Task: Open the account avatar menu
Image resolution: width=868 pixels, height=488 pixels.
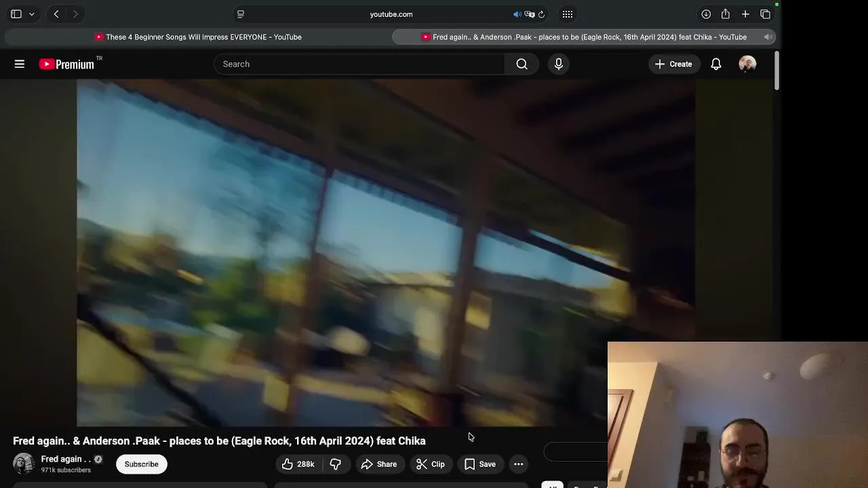Action: click(x=747, y=64)
